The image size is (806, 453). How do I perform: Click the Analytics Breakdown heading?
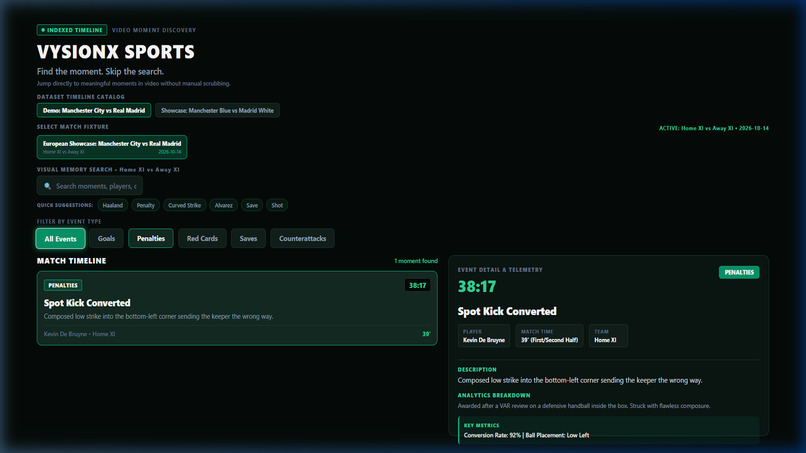(494, 395)
